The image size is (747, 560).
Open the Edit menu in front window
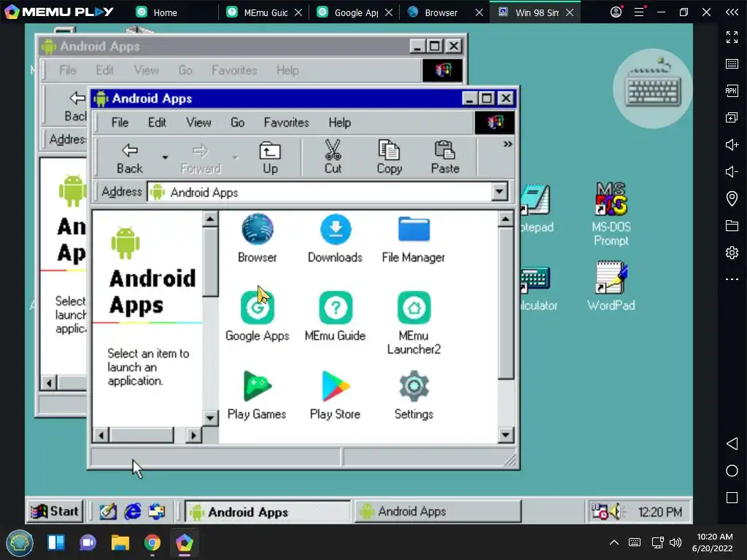[x=157, y=122]
